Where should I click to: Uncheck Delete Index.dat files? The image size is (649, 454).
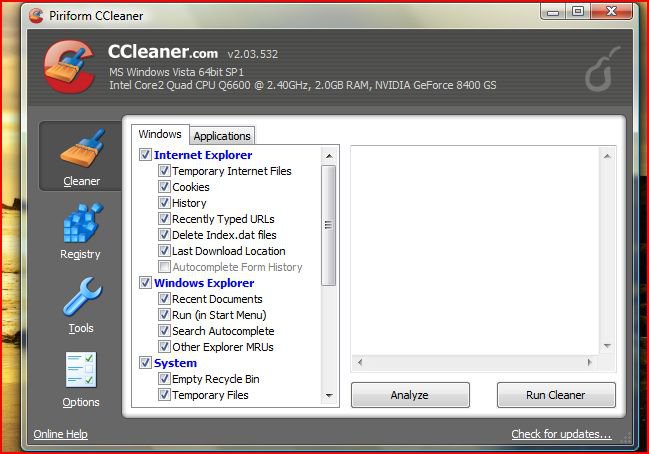click(164, 235)
